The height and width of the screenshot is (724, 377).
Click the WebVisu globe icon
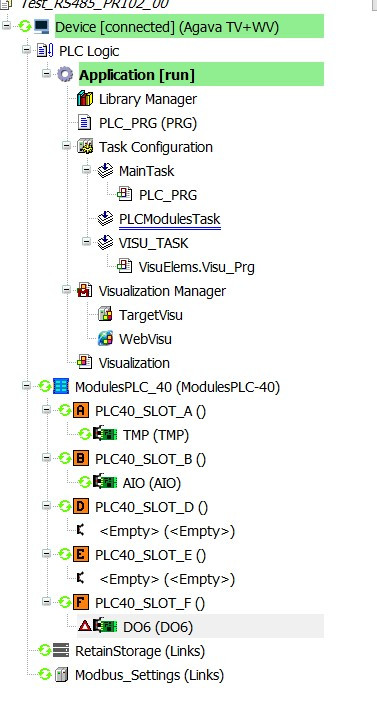[x=105, y=339]
